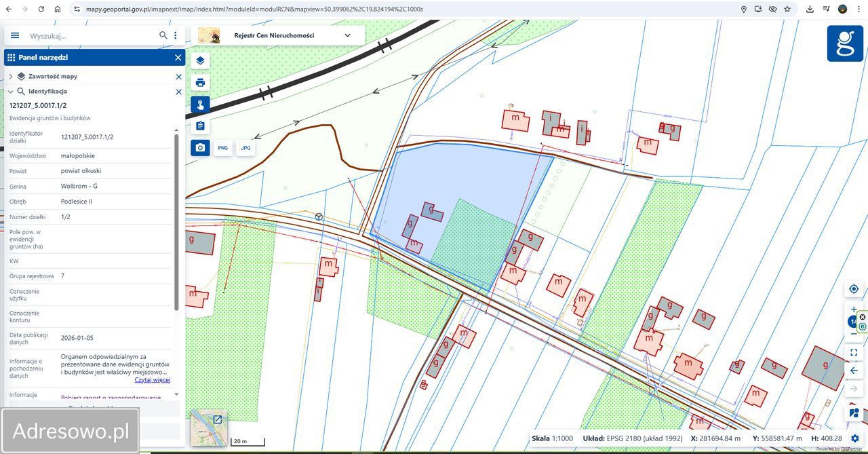Open the shapes tool below arrows
This screenshot has width=868, height=454.
[x=854, y=412]
